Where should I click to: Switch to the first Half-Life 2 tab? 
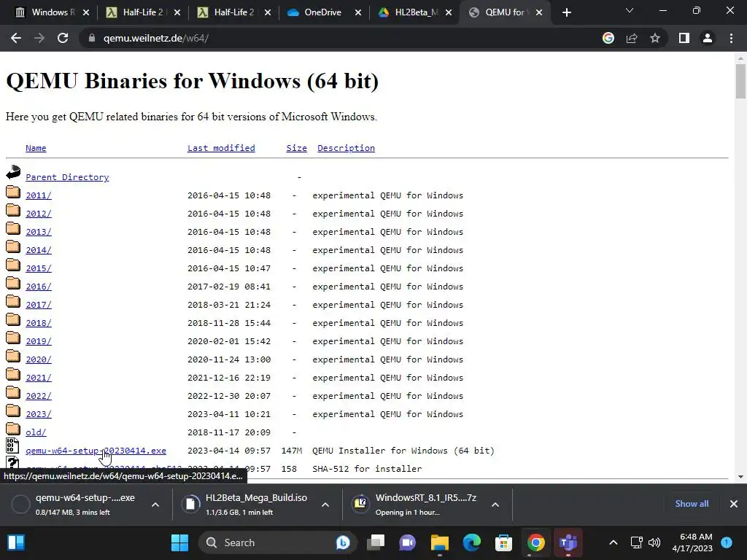(x=143, y=12)
